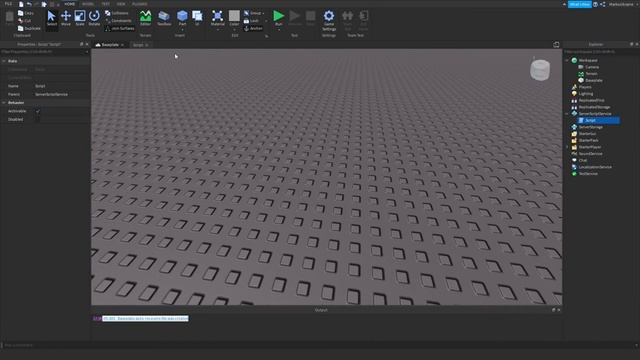The width and height of the screenshot is (640, 360).
Task: Click the view selector cube gizmo
Action: click(x=540, y=69)
